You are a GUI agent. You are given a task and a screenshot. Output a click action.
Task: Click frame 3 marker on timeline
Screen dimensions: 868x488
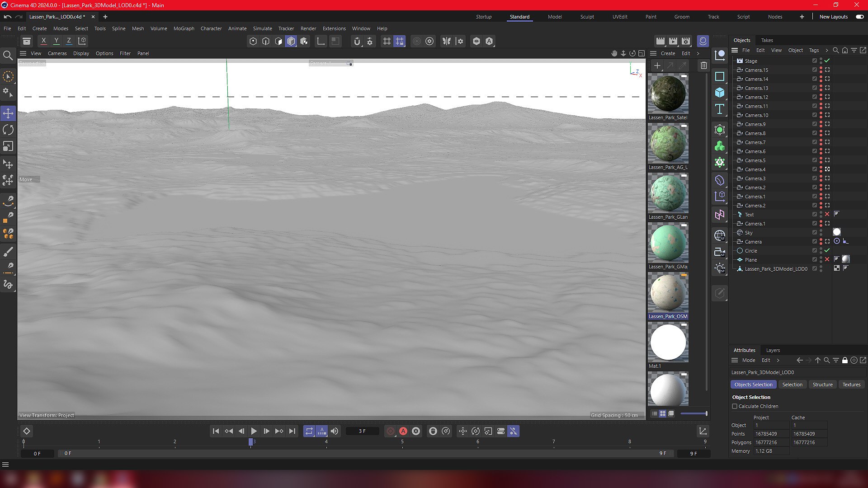(250, 442)
